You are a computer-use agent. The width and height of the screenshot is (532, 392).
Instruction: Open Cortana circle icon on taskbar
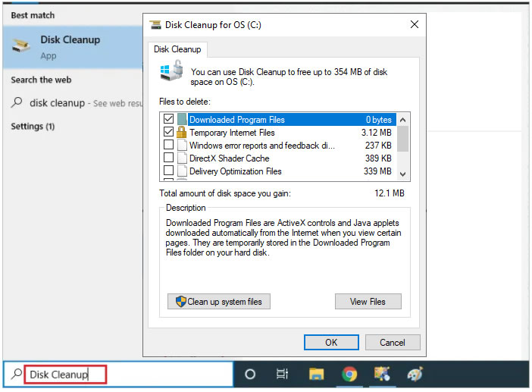click(x=250, y=375)
